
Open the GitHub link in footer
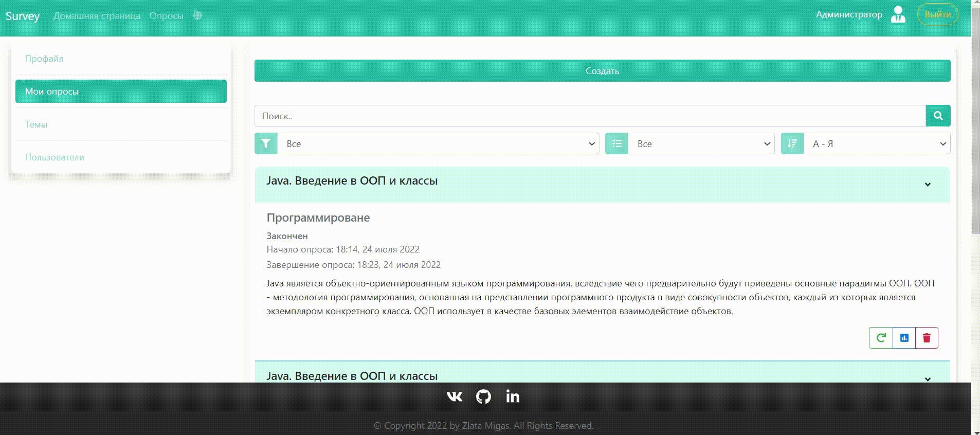483,396
